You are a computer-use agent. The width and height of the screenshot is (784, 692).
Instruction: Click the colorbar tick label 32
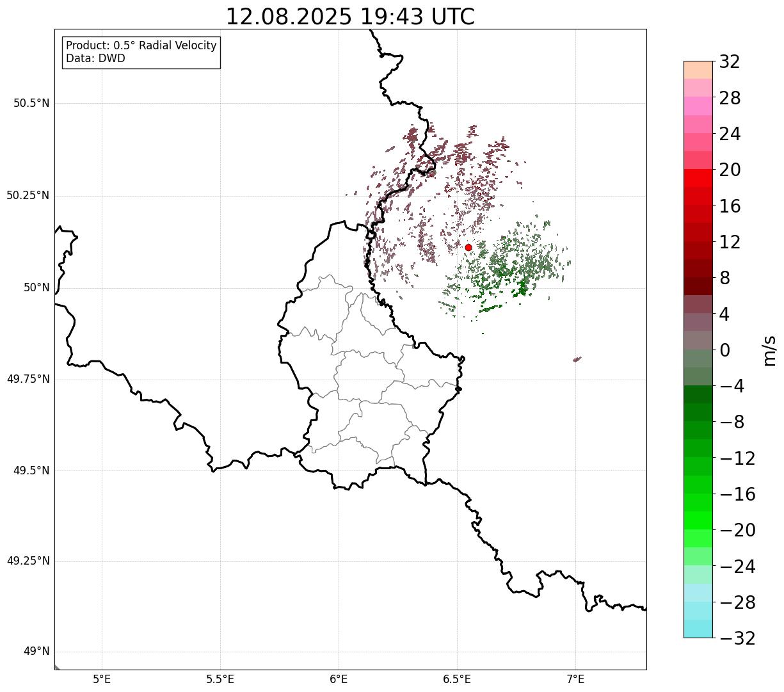pyautogui.click(x=730, y=62)
